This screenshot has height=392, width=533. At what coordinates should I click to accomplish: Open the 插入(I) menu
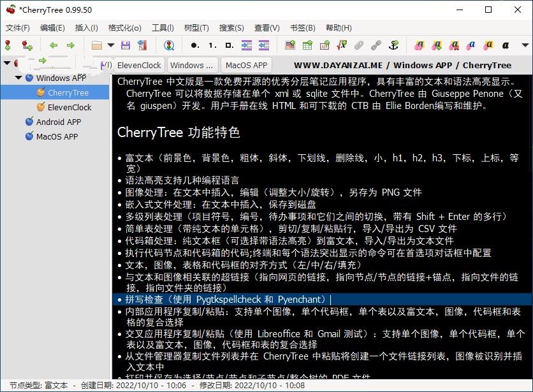point(87,28)
